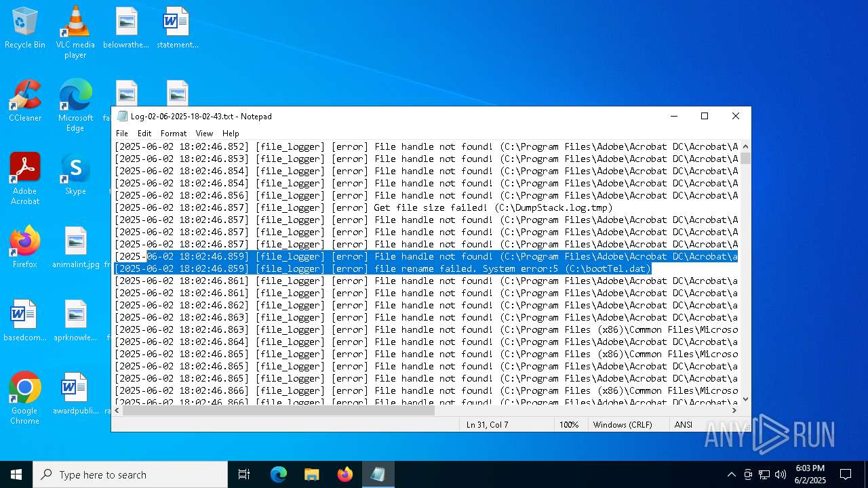
Task: Select the awardpubli... Word document icon
Action: point(75,393)
